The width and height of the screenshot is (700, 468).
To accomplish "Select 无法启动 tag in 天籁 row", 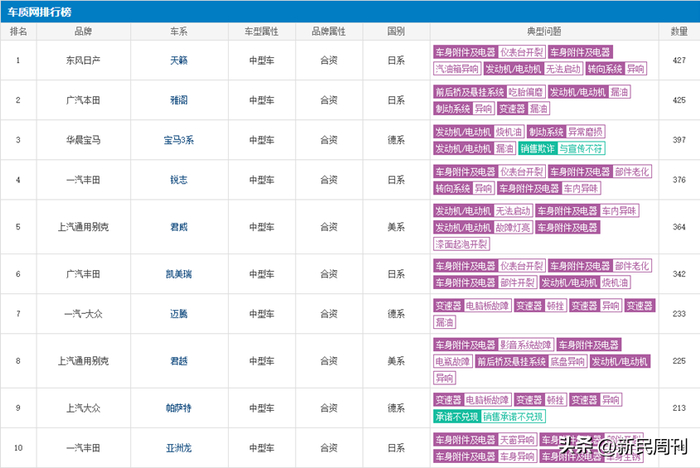I will [x=563, y=69].
